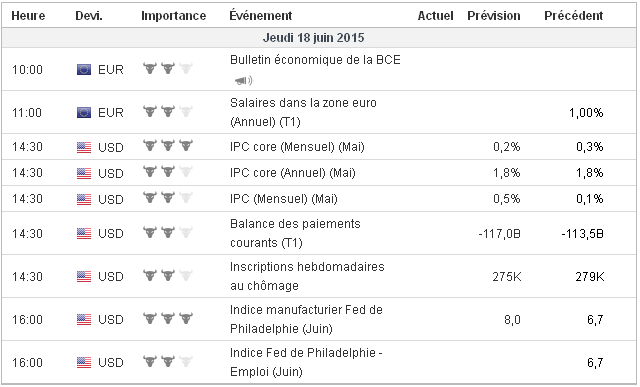Viewport: 640px width, 387px height.
Task: Click the speaker icon under Bulletin économique de la BCE
Action: [244, 80]
